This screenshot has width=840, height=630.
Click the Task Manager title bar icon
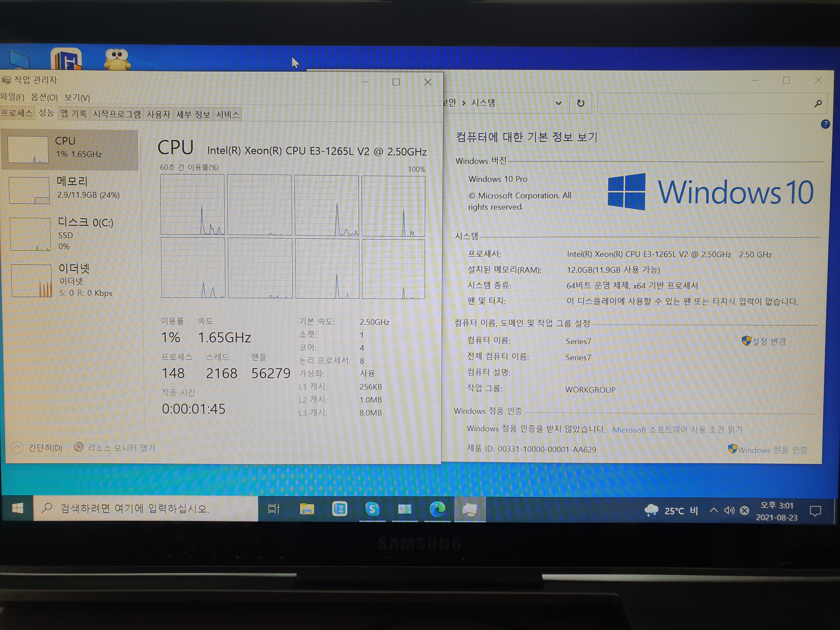click(6, 80)
